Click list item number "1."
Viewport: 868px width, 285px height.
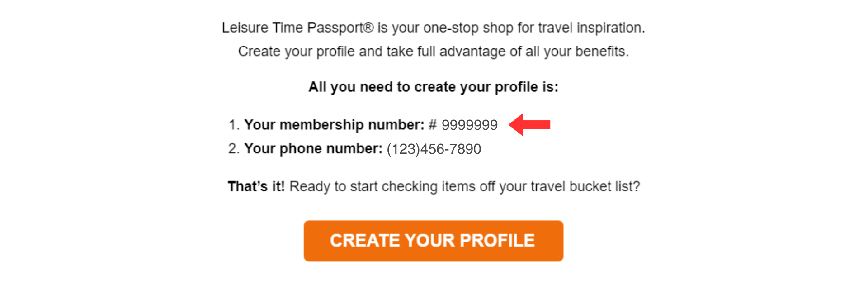[x=234, y=125]
